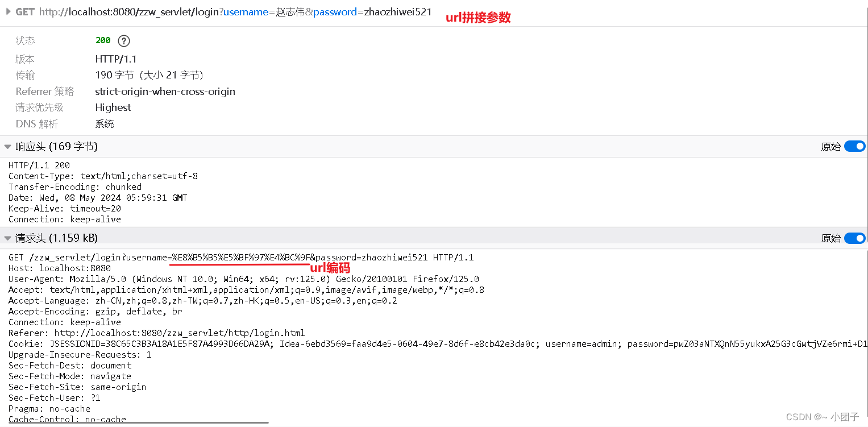This screenshot has height=427, width=868.
Task: Click the Cookie request header line
Action: pos(438,344)
